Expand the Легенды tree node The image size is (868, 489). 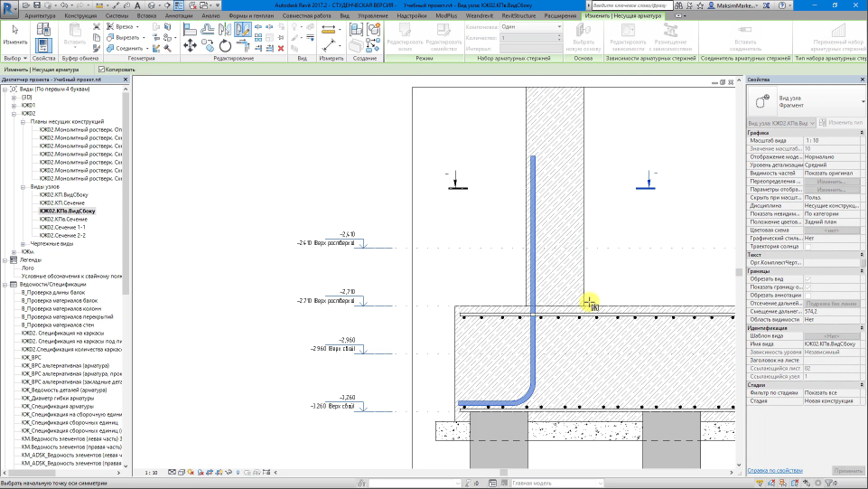(5, 259)
